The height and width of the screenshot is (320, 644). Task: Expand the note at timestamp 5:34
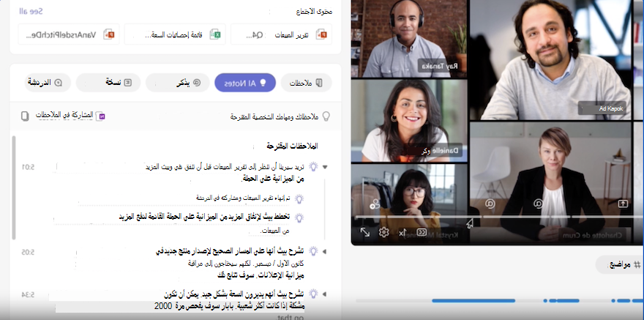[x=325, y=294]
